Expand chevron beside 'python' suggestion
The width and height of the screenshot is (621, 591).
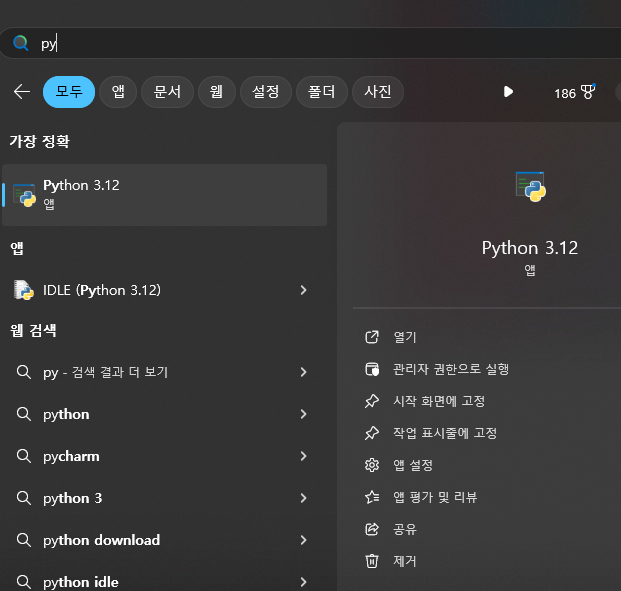pos(303,414)
